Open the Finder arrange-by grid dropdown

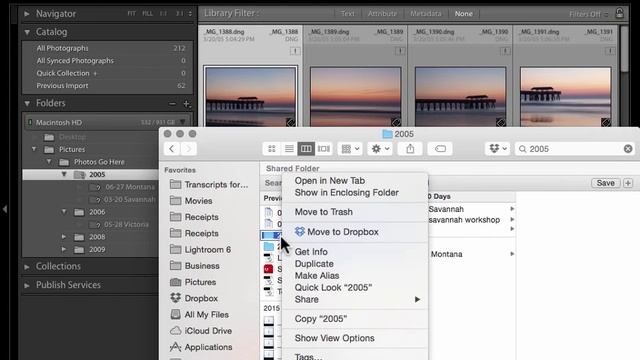[x=350, y=149]
